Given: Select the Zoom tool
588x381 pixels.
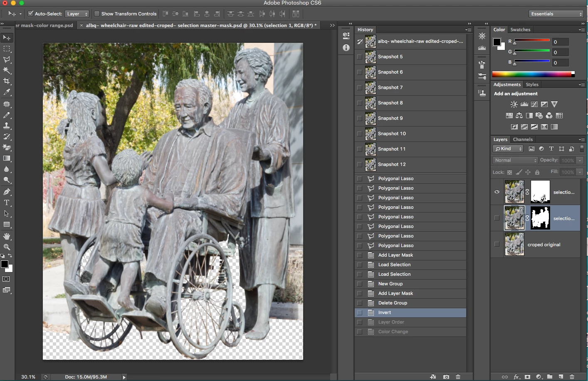Looking at the screenshot, I should coord(7,247).
